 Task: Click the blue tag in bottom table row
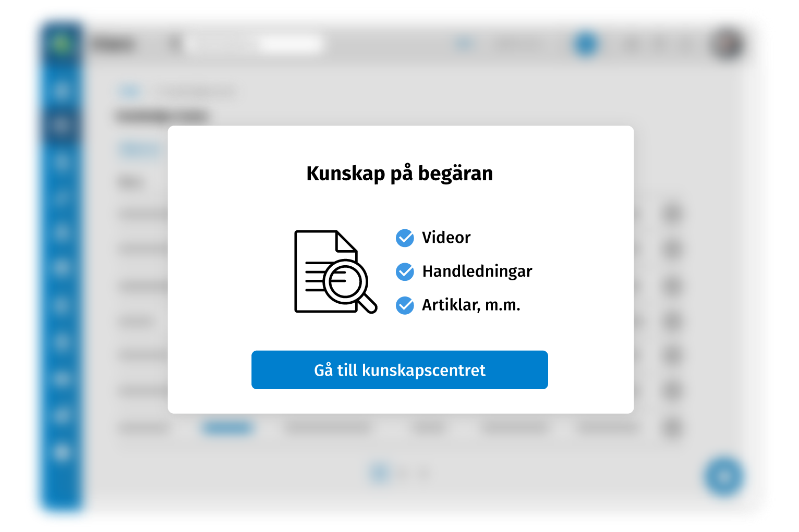tap(227, 428)
